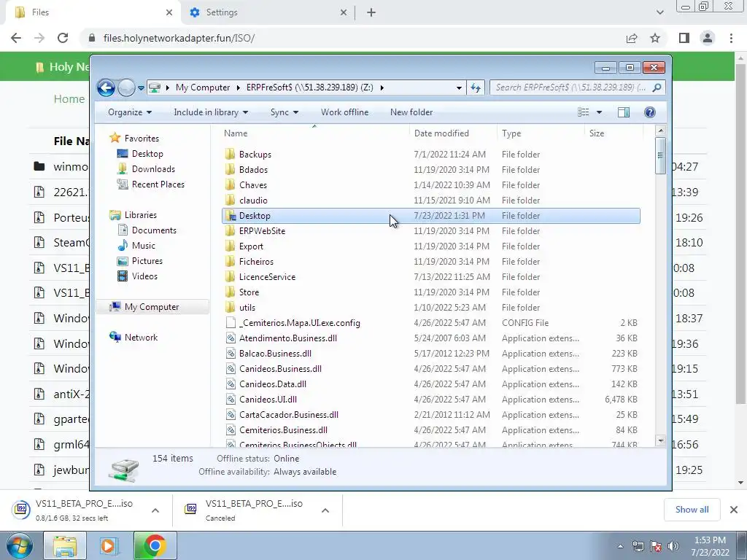The height and width of the screenshot is (560, 747).
Task: Expand breadcrumb arrow after ERPFreSoft$ drive
Action: [382, 87]
